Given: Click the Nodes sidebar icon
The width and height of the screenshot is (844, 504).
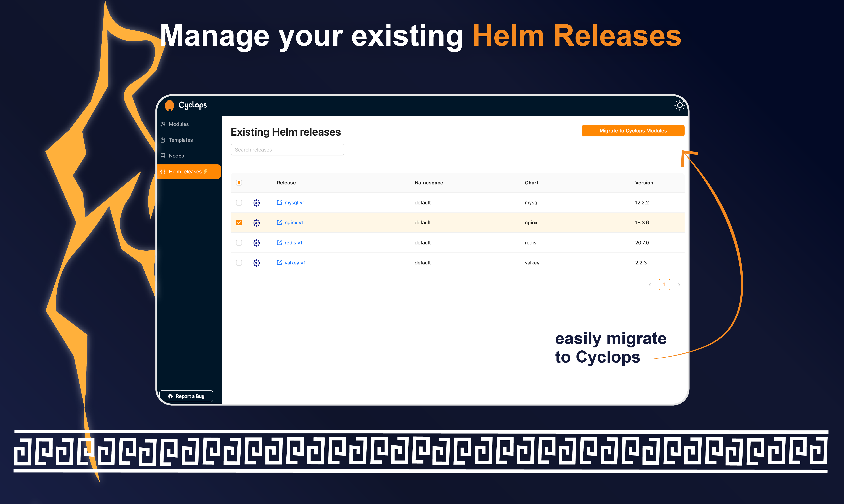Looking at the screenshot, I should click(x=163, y=156).
